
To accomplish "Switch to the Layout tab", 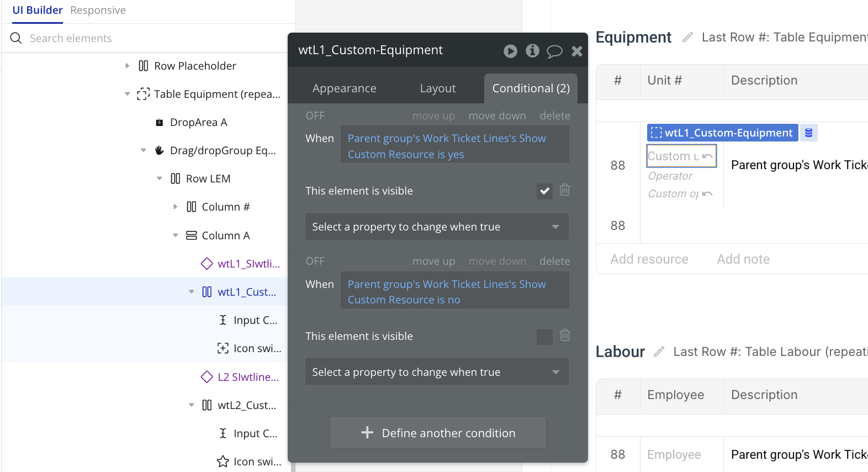I will (x=437, y=88).
